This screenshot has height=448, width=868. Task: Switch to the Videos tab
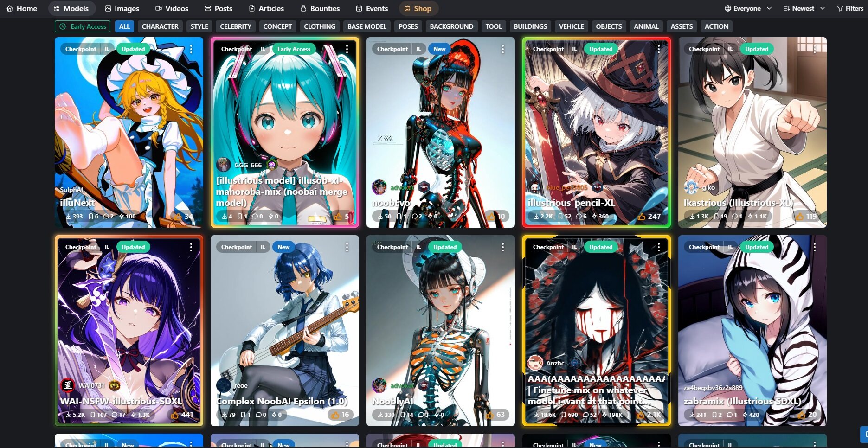click(172, 8)
